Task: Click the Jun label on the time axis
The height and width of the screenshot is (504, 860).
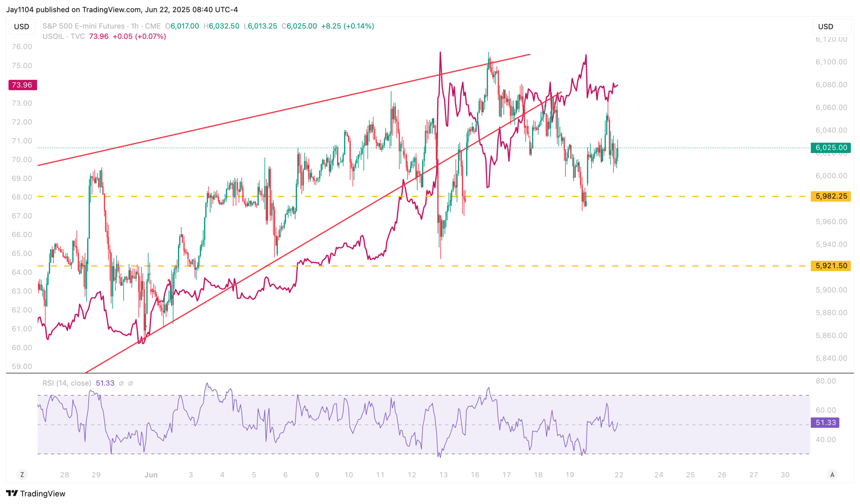Action: tap(151, 475)
